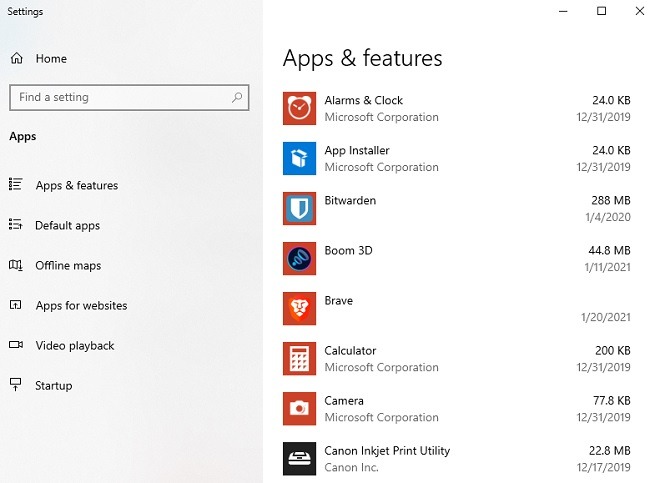Open Offline maps section
Image resolution: width=650 pixels, height=483 pixels.
coord(68,265)
